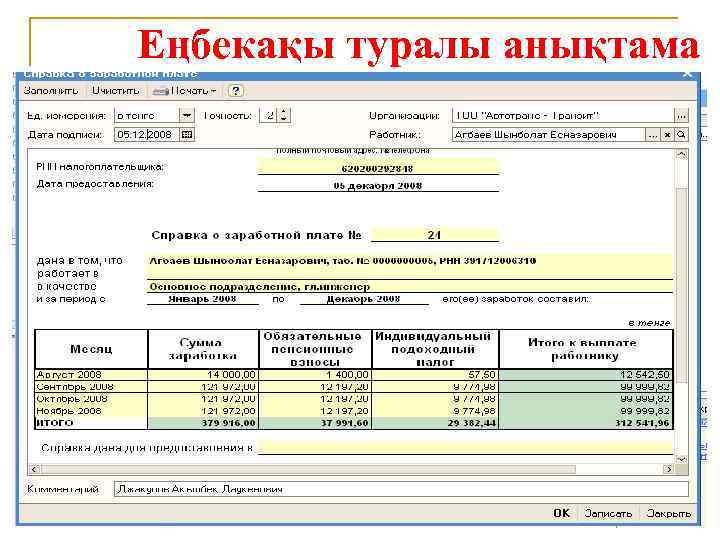Click the Очистить toolbar button
The image size is (720, 540).
click(115, 91)
